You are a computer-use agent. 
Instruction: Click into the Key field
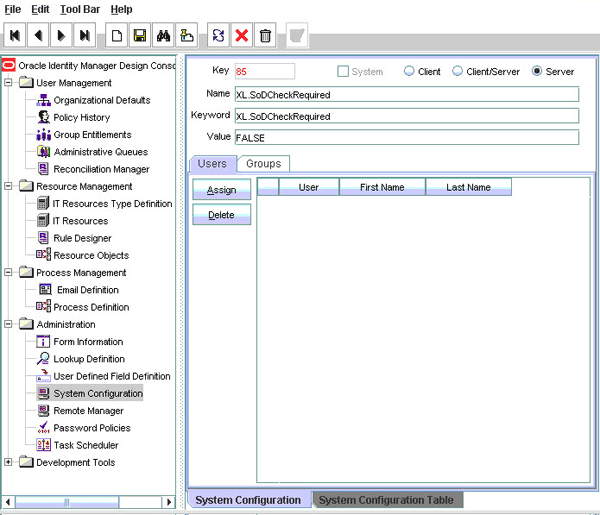point(265,72)
